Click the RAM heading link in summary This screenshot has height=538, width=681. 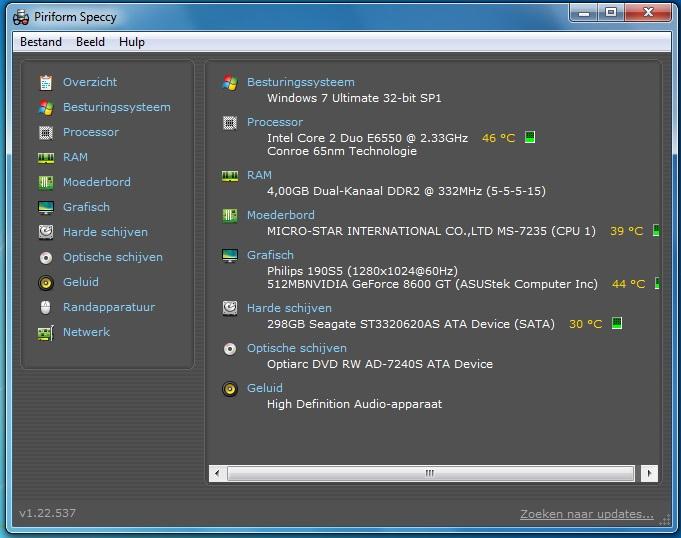click(259, 175)
